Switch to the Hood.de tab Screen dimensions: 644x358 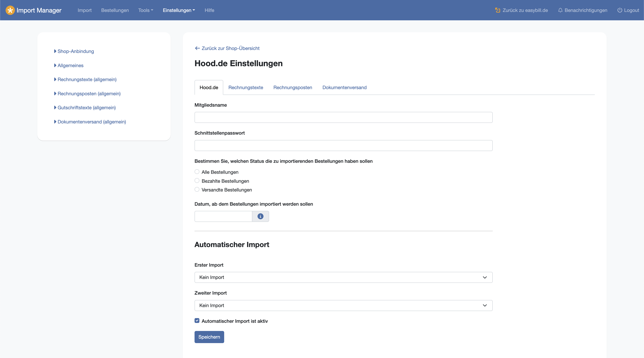pos(209,88)
